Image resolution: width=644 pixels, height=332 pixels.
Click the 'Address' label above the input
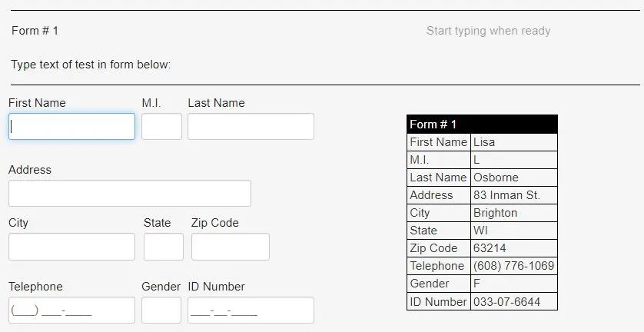pos(30,170)
